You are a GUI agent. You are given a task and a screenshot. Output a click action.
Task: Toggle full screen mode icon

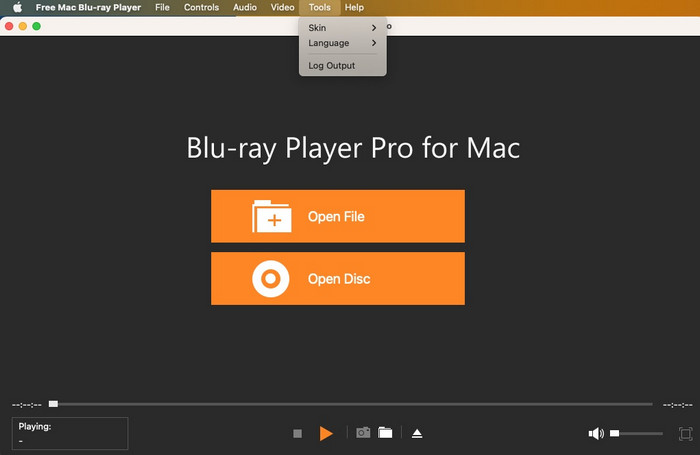pos(685,433)
